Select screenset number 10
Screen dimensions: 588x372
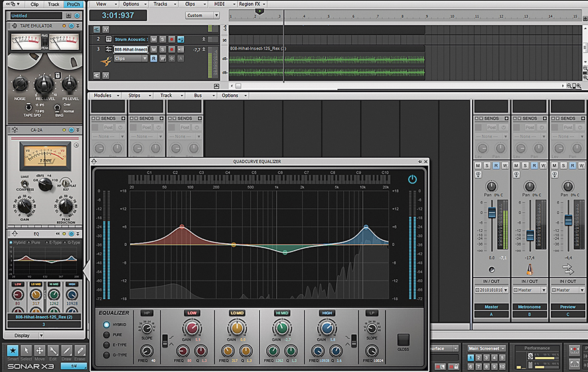(x=502, y=367)
